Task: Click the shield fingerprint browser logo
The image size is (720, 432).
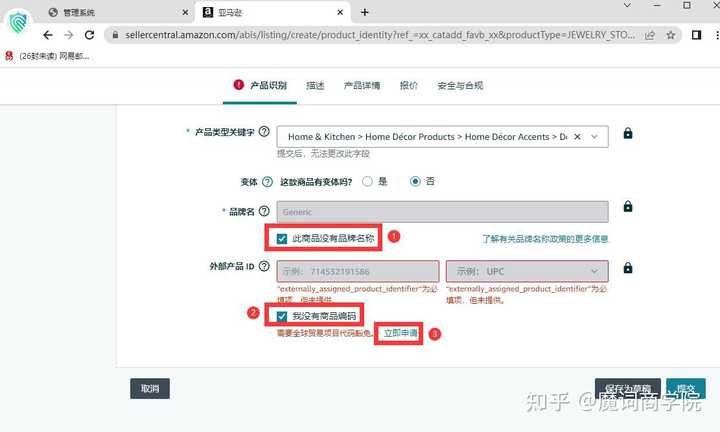Action: [18, 22]
